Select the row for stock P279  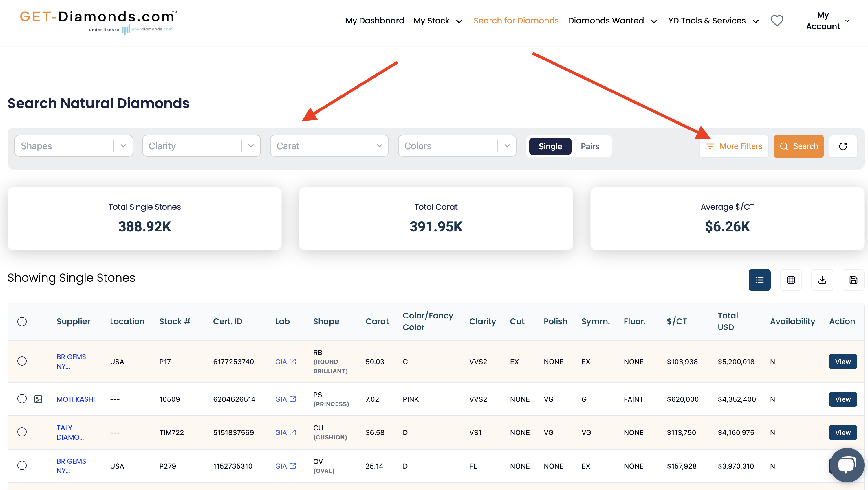pos(22,465)
